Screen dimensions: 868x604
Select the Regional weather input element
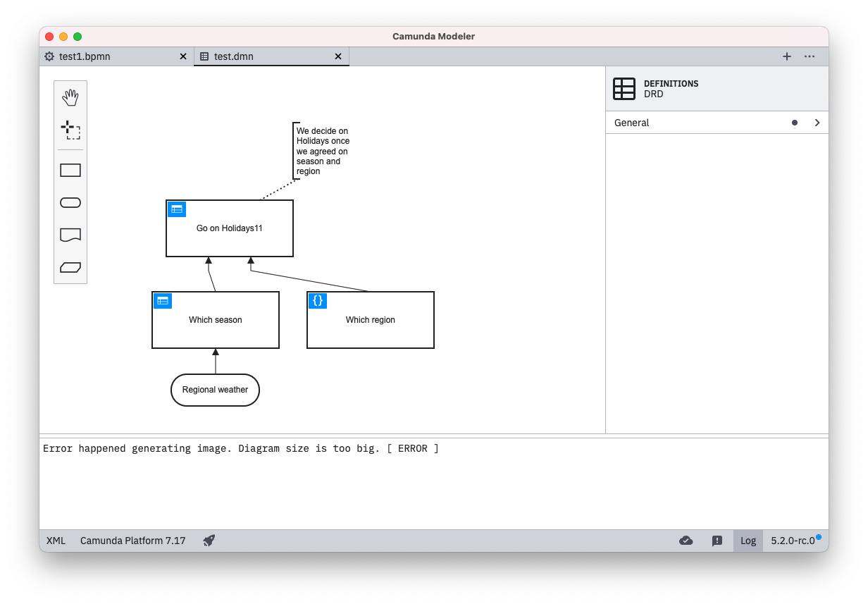tap(215, 390)
